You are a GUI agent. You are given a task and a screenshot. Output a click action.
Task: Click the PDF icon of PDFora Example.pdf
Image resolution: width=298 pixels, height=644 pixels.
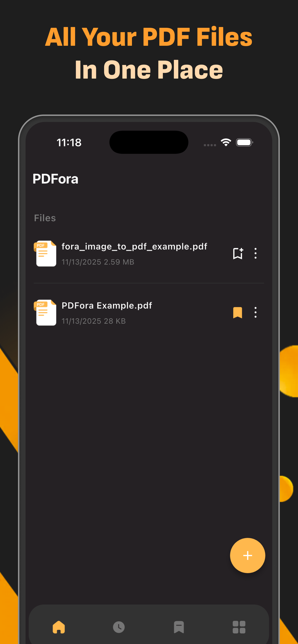coord(45,312)
